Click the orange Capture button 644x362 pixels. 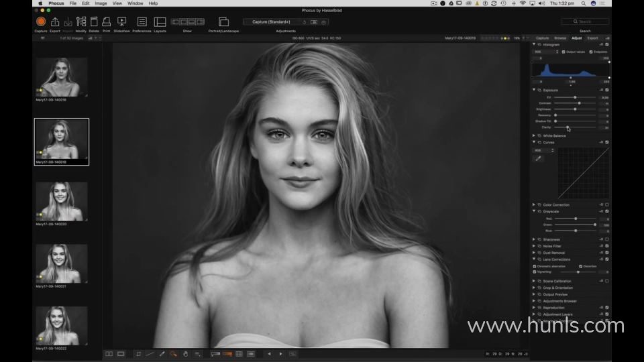[41, 21]
